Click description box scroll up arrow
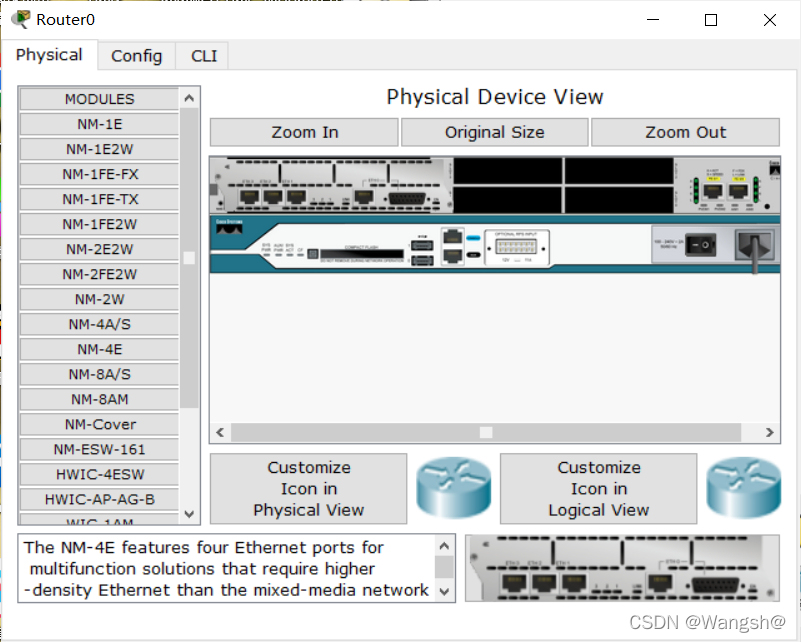The image size is (801, 642). point(444,546)
